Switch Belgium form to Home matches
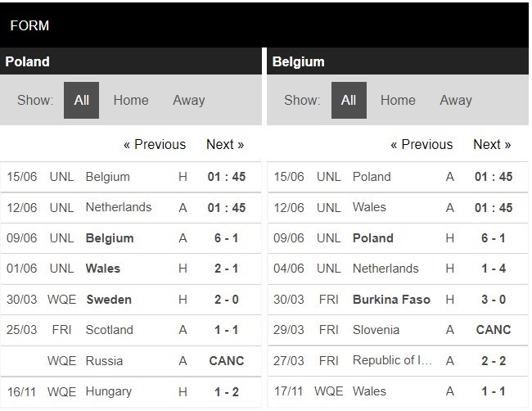 [398, 100]
